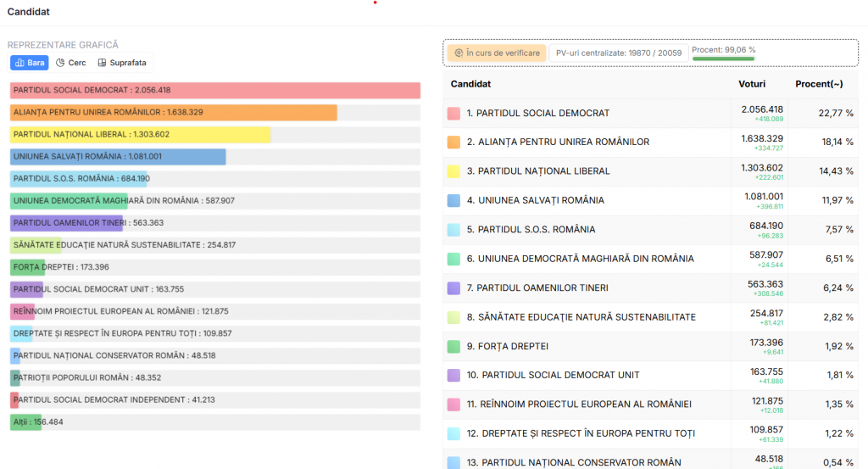This screenshot has width=868, height=469.
Task: Click light blue swatch for Partidul S.O.S. România
Action: coord(453,230)
